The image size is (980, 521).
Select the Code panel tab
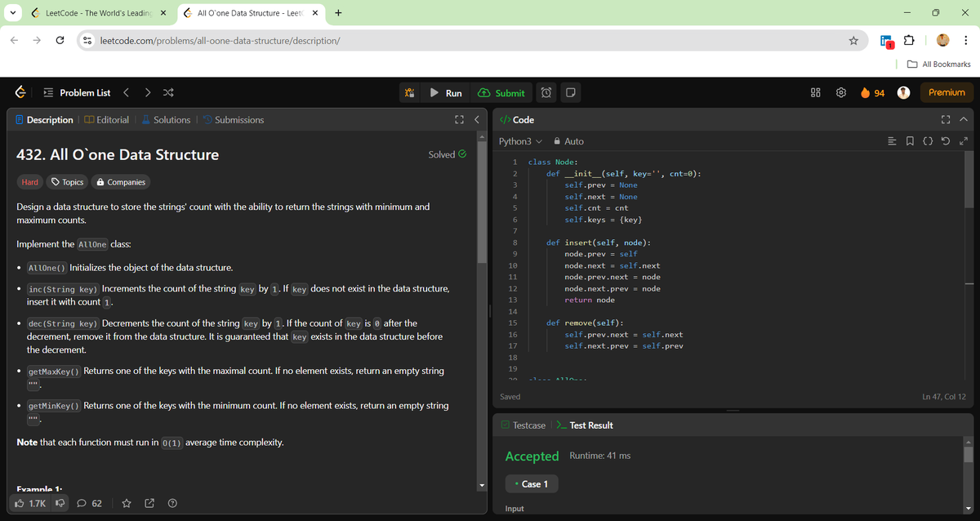pos(516,120)
